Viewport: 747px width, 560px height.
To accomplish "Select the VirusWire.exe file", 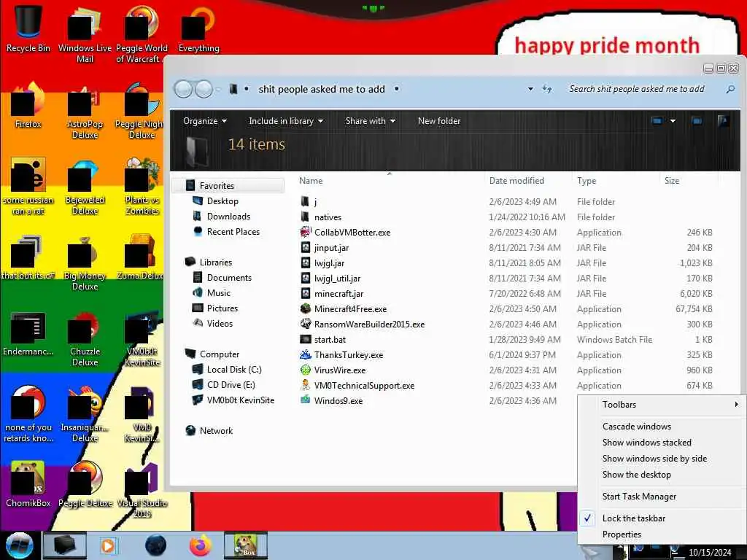I will [x=340, y=370].
